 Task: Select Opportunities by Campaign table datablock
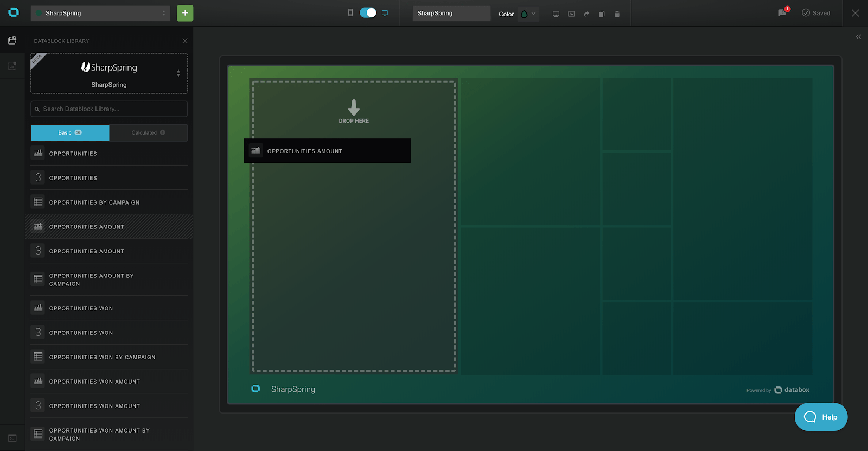(109, 202)
